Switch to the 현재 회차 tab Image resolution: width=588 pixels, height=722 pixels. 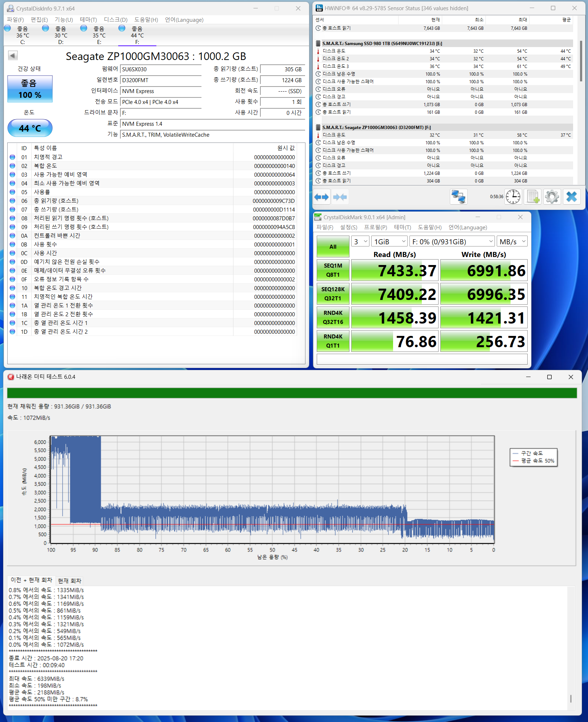(x=69, y=581)
